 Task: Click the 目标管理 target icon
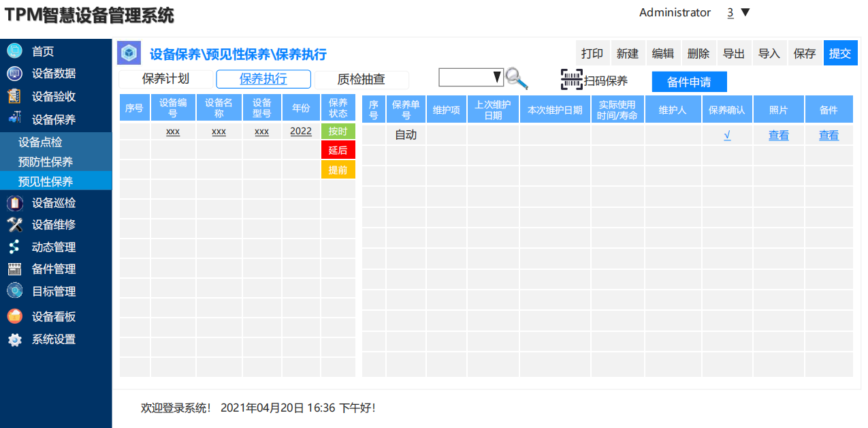[x=14, y=291]
